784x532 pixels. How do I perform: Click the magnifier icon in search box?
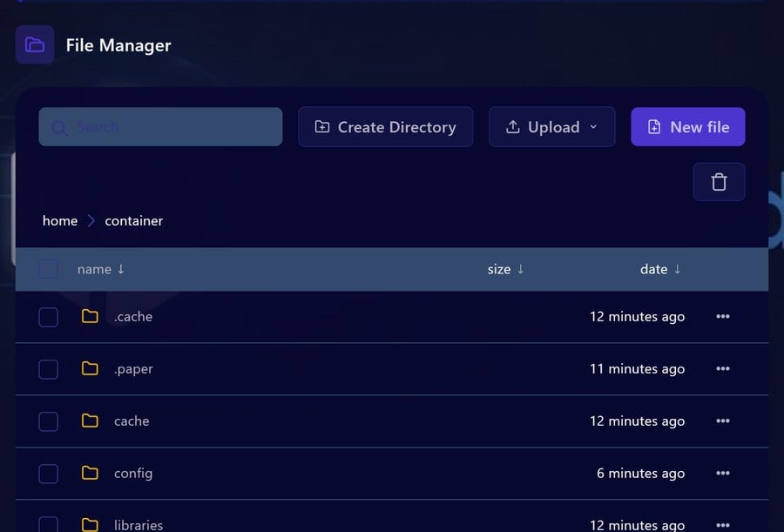pyautogui.click(x=59, y=128)
